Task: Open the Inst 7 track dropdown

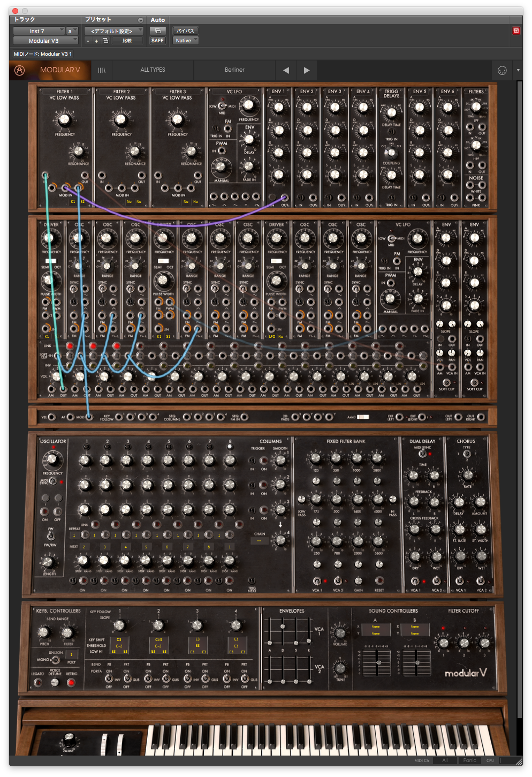Action: tap(39, 31)
